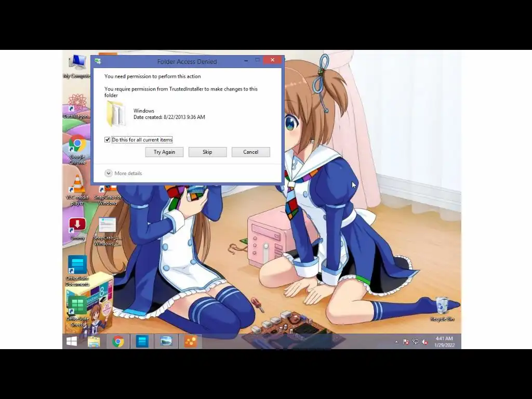Click the Windows folder icon in dialog
532x399 pixels.
click(116, 114)
